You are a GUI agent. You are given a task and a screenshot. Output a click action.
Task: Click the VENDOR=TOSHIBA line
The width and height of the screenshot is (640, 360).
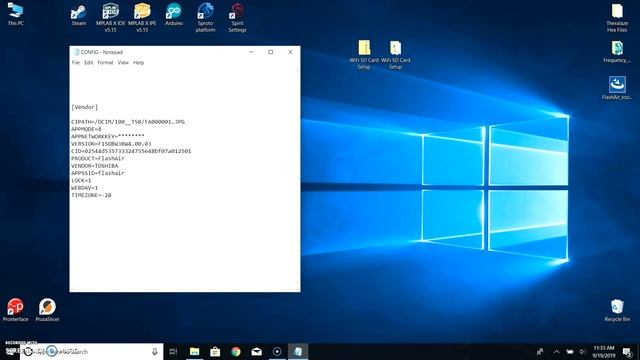[95, 166]
